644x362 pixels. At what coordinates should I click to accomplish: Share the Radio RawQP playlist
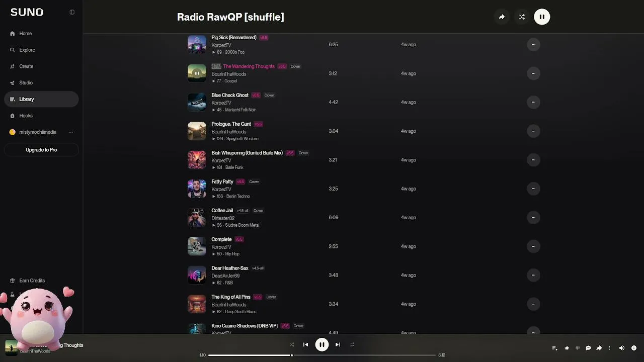(502, 17)
